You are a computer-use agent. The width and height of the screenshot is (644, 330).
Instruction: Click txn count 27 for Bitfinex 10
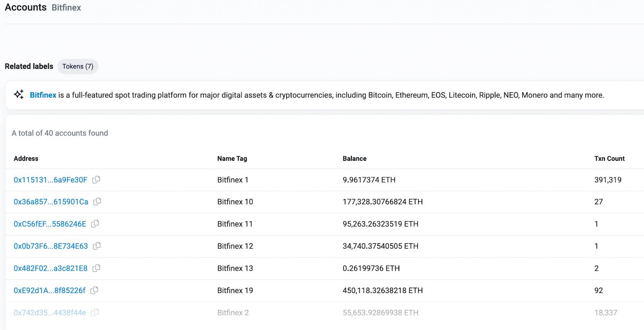coord(599,201)
